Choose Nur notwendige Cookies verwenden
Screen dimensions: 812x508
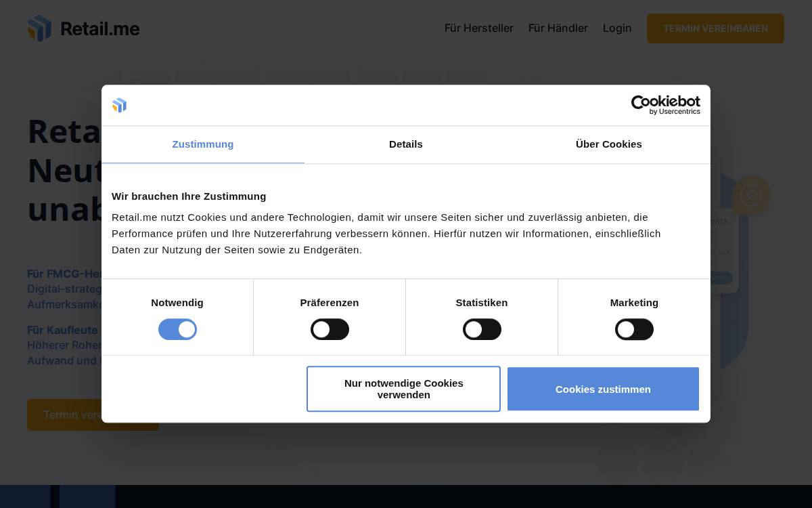(x=403, y=389)
